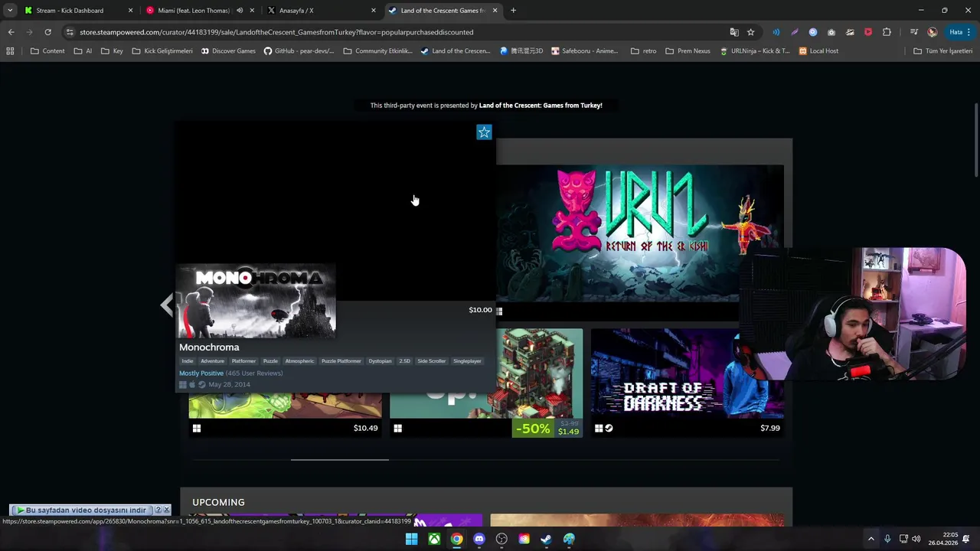Open the Xbox app in taskbar

(434, 539)
